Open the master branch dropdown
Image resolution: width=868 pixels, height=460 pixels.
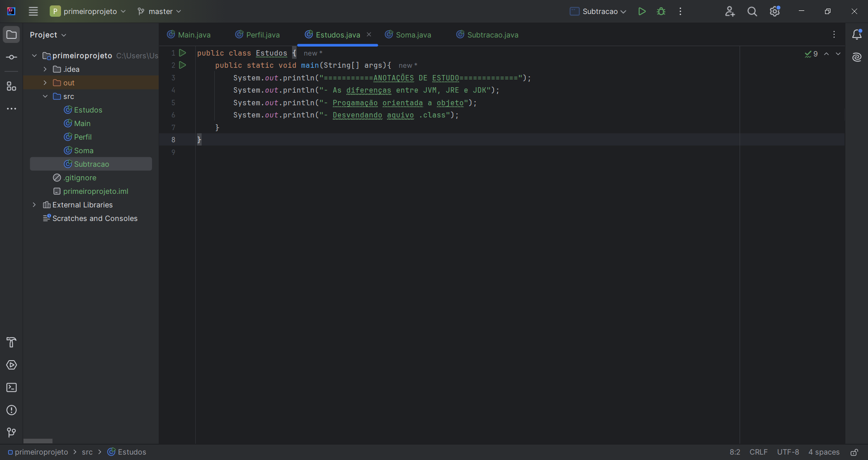[159, 11]
